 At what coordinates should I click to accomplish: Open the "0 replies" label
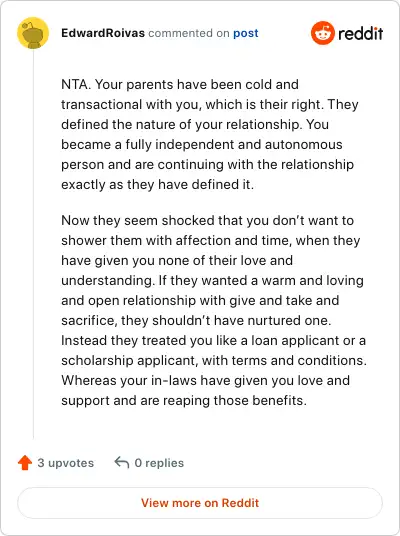tap(159, 463)
